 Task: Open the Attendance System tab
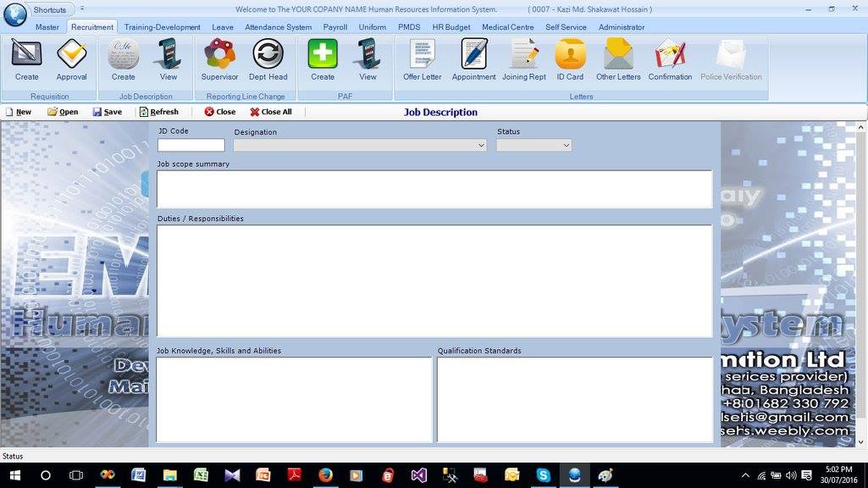point(278,27)
